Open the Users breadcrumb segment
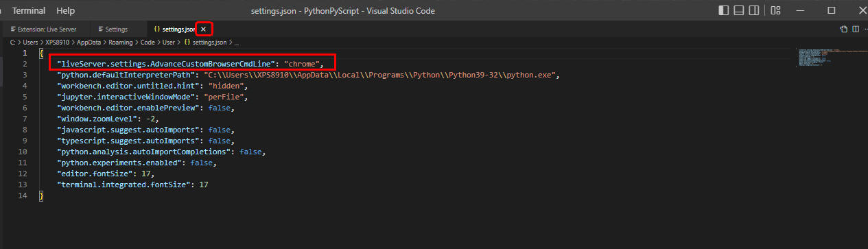868x249 pixels. point(31,43)
